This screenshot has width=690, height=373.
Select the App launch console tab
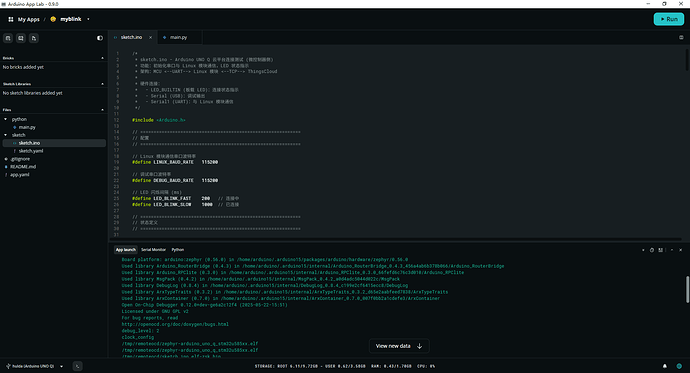click(x=125, y=250)
